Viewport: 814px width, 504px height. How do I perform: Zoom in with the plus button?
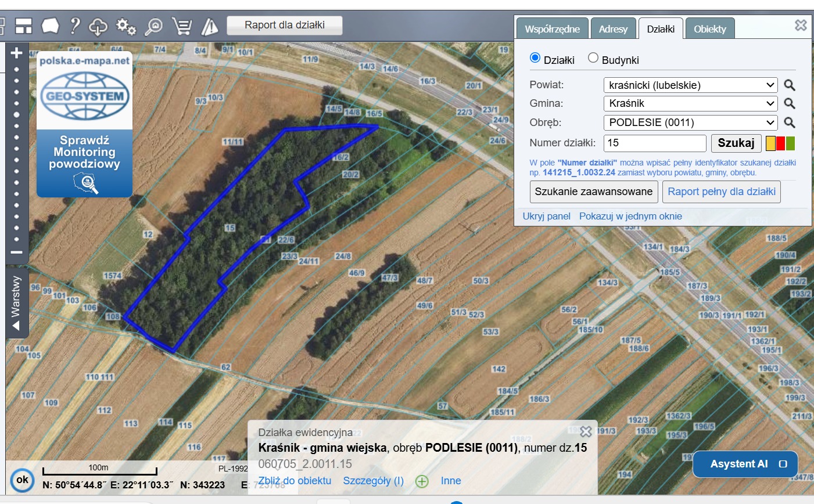coord(16,53)
